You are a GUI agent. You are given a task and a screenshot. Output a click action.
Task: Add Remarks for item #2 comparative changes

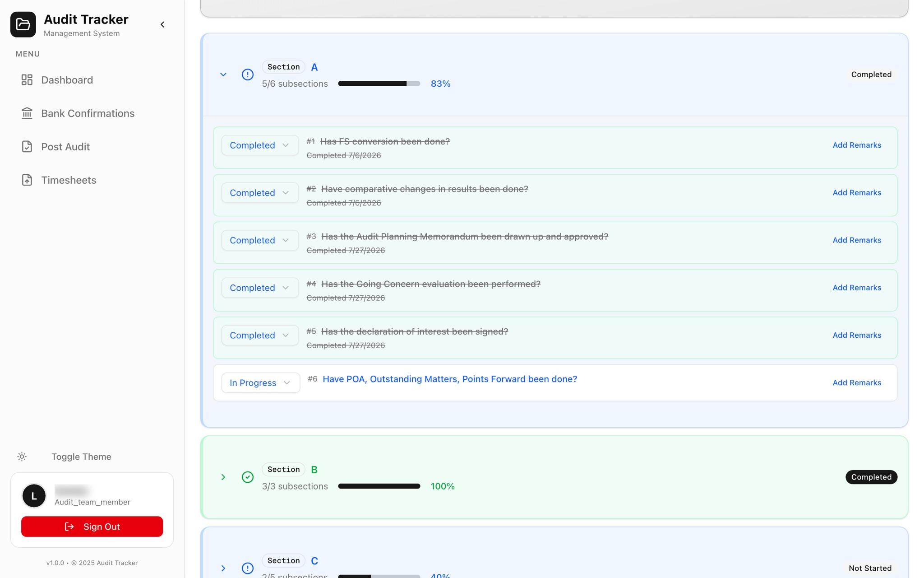click(857, 193)
